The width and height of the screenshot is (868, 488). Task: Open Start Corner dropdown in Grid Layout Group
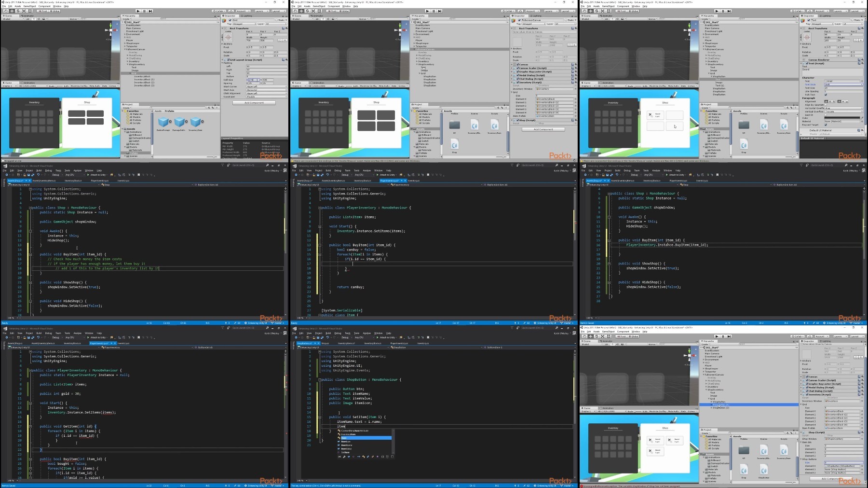267,86
